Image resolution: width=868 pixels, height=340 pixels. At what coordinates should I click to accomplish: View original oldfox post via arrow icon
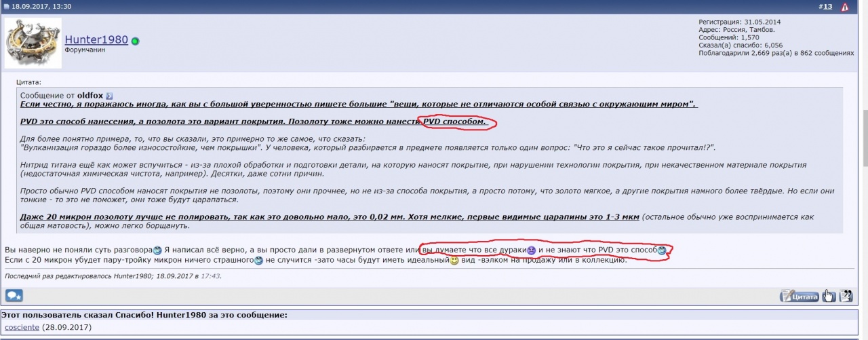(x=109, y=96)
